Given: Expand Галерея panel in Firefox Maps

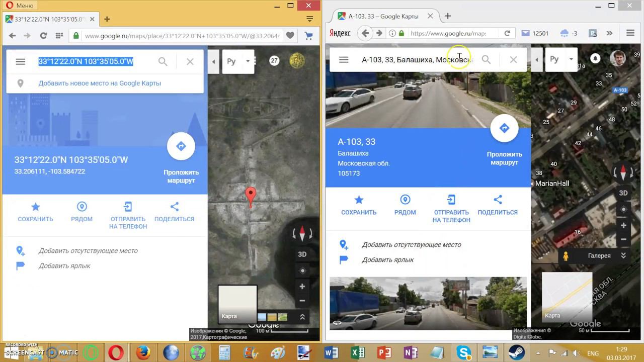Looking at the screenshot, I should (623, 255).
